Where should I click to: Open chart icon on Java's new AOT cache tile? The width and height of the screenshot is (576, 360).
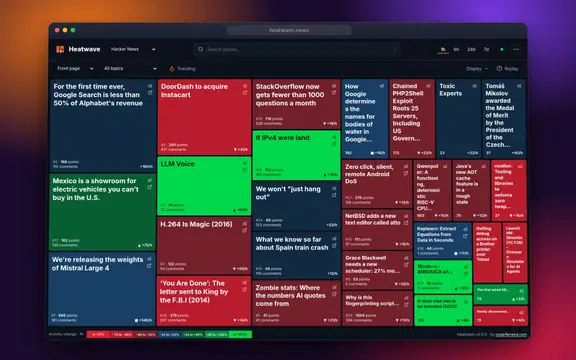483,166
